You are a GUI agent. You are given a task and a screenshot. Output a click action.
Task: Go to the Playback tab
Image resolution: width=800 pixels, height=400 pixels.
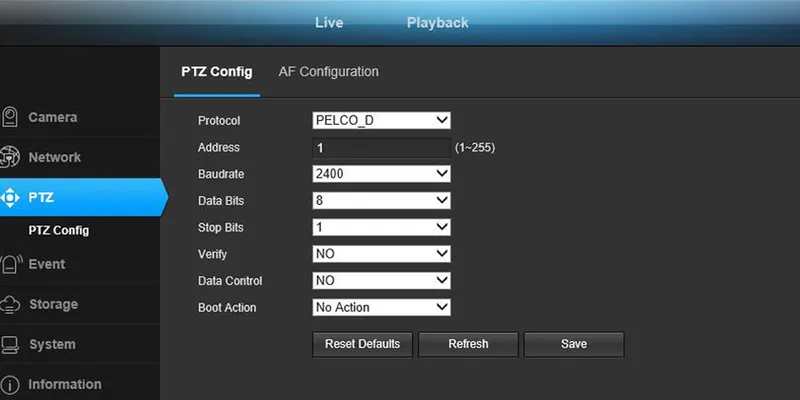click(x=438, y=23)
